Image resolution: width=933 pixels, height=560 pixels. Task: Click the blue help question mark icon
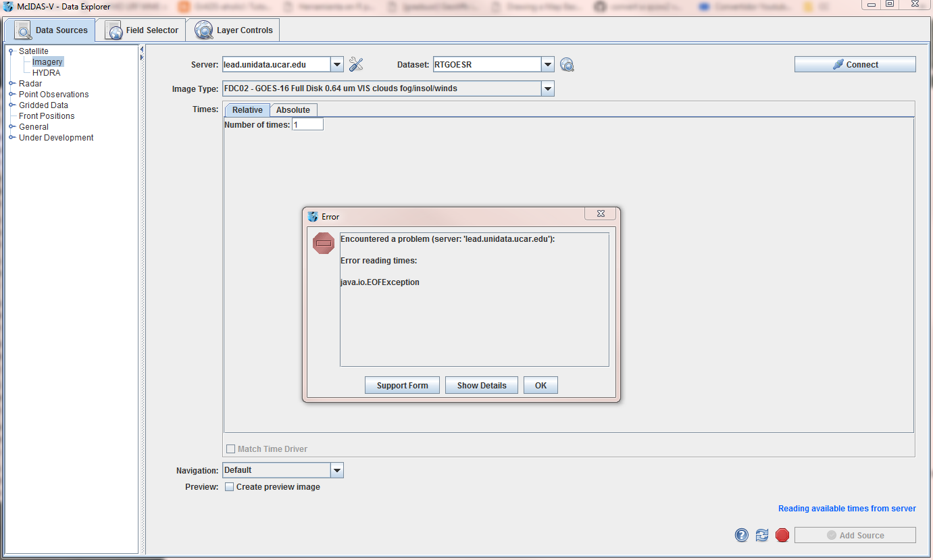click(x=742, y=535)
